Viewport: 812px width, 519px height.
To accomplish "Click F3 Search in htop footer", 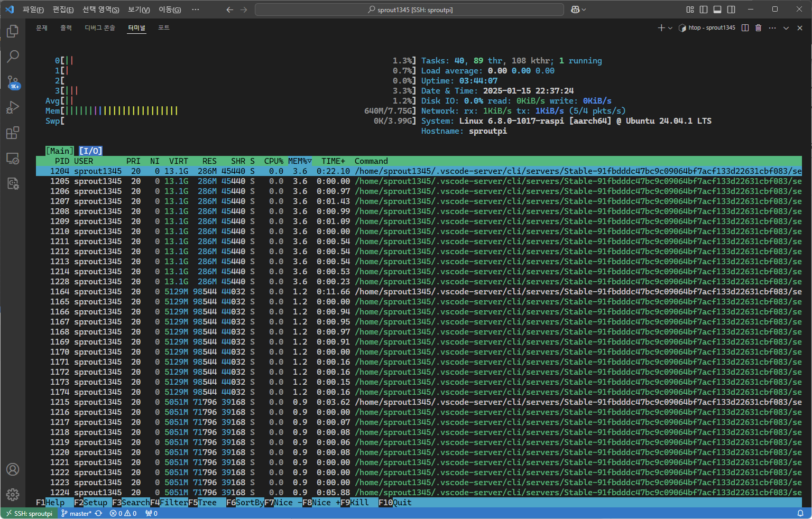I will 131,503.
